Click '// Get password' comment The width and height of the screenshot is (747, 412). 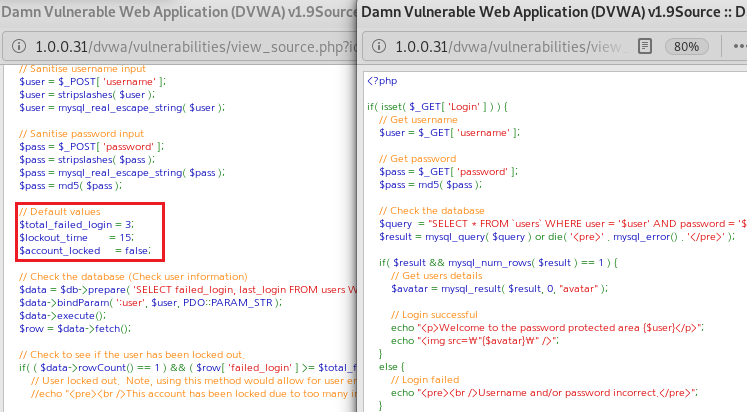point(418,159)
